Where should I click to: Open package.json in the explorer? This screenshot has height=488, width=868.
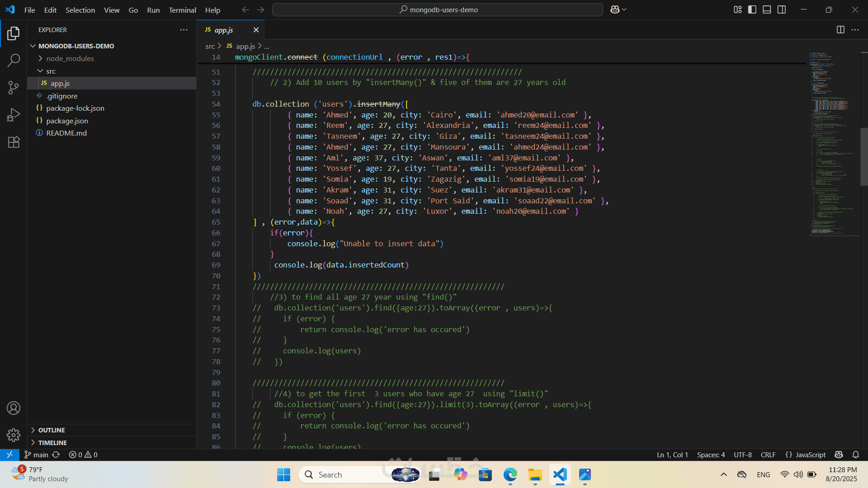pos(67,121)
